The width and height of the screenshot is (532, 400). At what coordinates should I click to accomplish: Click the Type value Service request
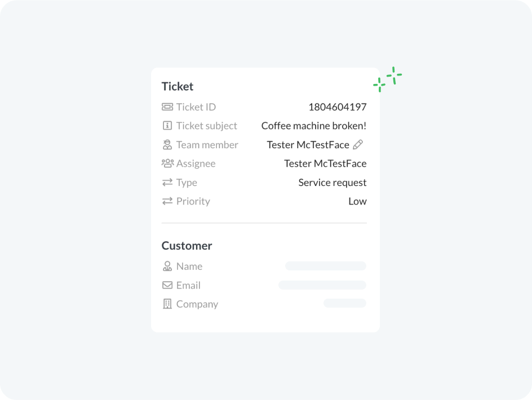tap(333, 183)
